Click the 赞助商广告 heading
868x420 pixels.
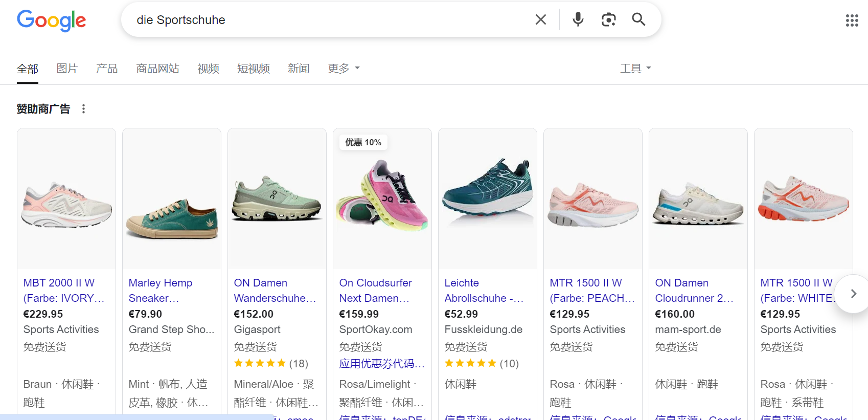[x=43, y=109]
